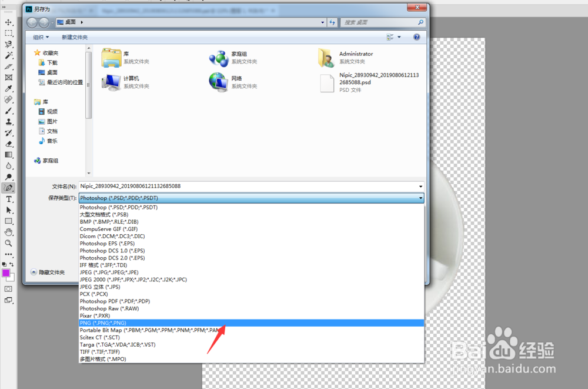Select the Eyedropper tool
Image resolution: width=588 pixels, height=389 pixels.
(x=8, y=89)
